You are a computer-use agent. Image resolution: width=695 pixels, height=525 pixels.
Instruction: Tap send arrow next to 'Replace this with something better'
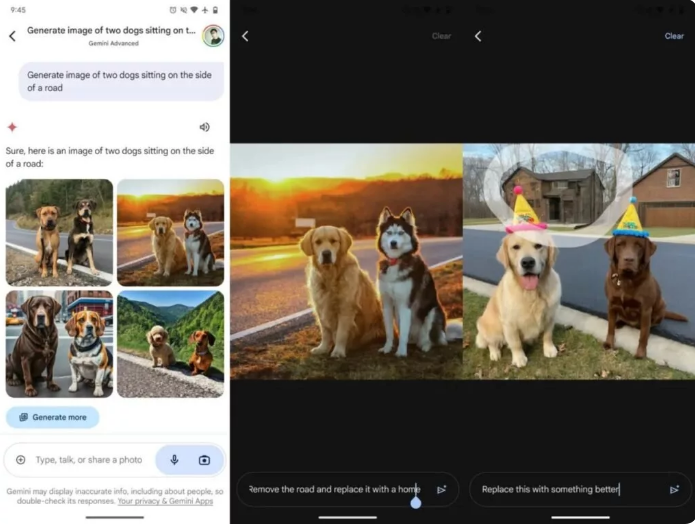[x=674, y=489]
